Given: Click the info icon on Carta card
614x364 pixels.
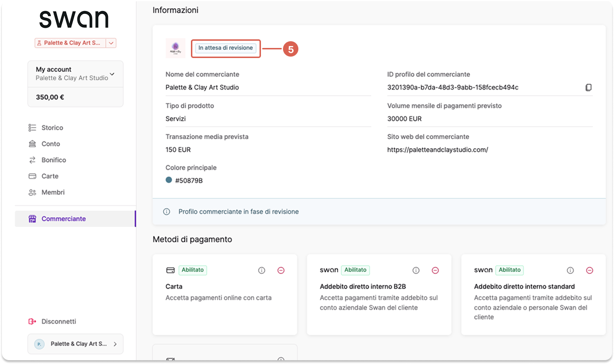Looking at the screenshot, I should (x=261, y=270).
